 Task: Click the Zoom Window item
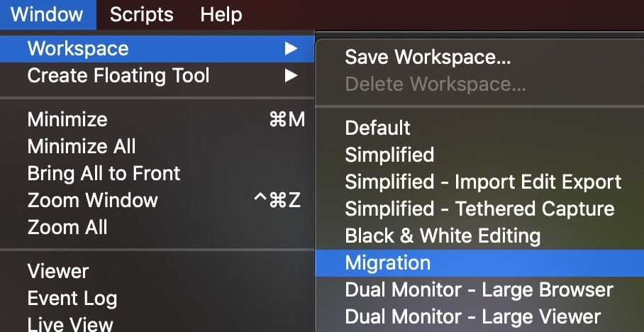pos(92,200)
